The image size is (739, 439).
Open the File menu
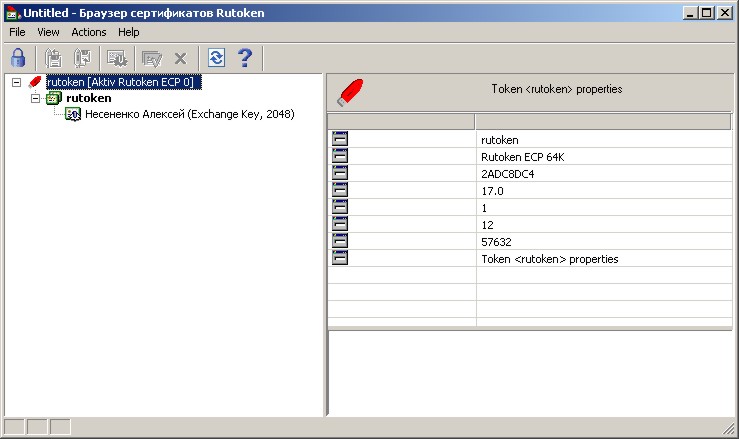coord(17,32)
